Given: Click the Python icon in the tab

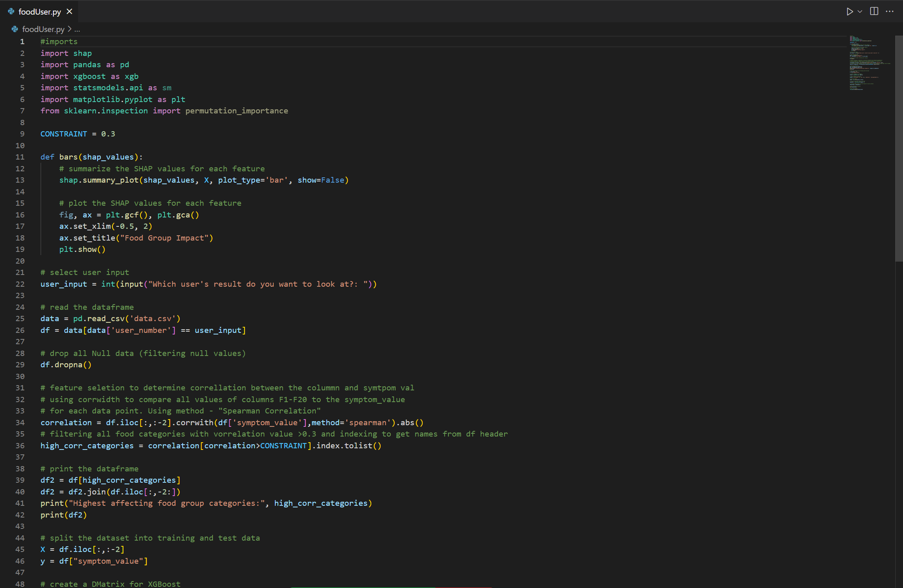Looking at the screenshot, I should [x=11, y=12].
